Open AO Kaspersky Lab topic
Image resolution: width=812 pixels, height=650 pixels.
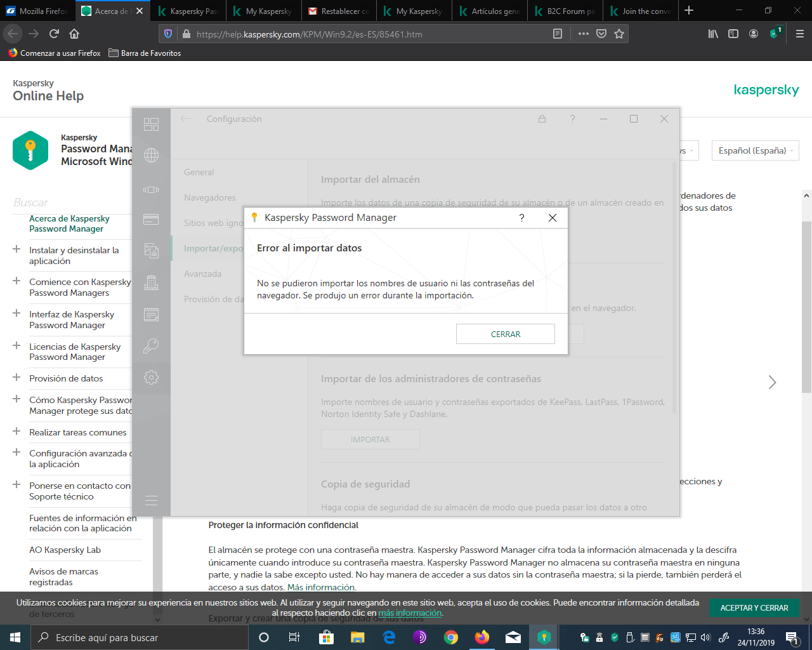(x=65, y=550)
